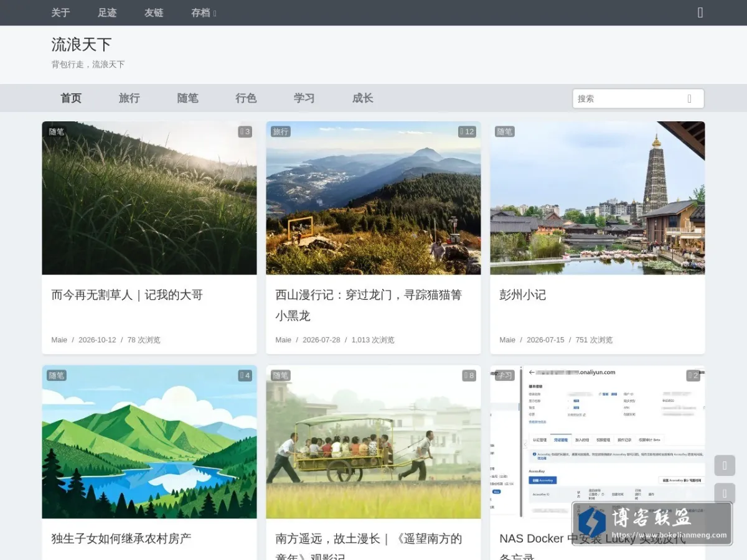Click the 流浪天下 site title

(82, 44)
